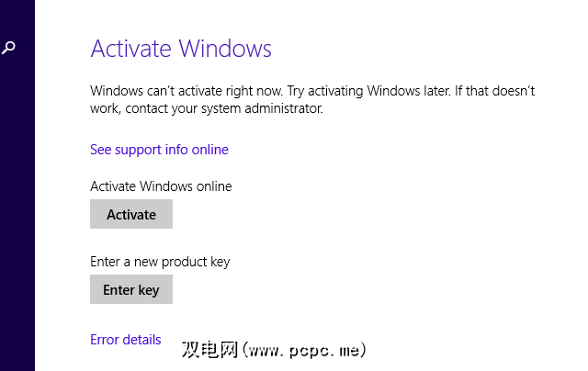The height and width of the screenshot is (371, 588).
Task: Click the "Try activating Windows later" sentence
Action: tap(370, 91)
